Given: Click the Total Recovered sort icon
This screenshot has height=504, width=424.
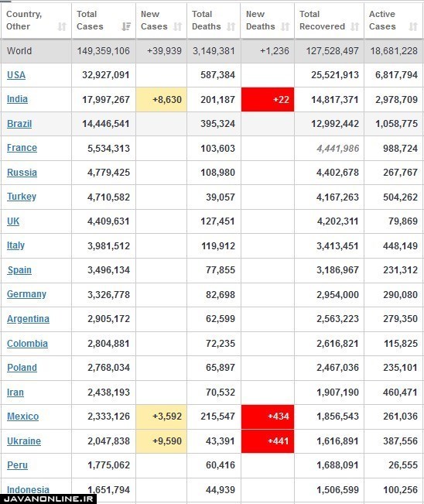Looking at the screenshot, I should click(x=354, y=26).
